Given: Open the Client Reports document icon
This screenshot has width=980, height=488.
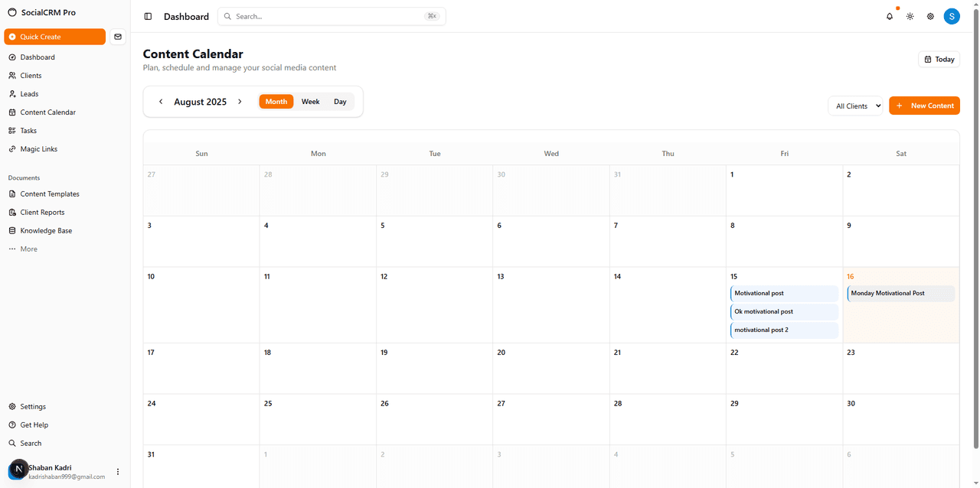Looking at the screenshot, I should point(13,212).
